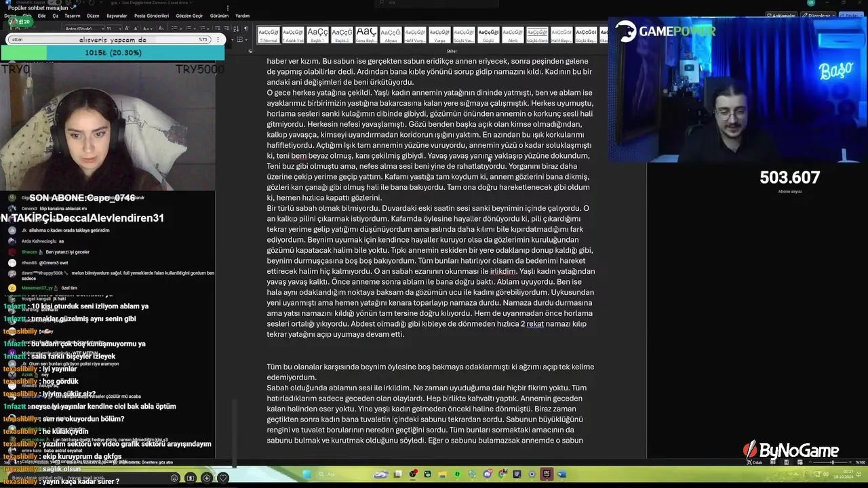Open the Windows Start menu
This screenshot has height=488, width=868.
tap(307, 474)
